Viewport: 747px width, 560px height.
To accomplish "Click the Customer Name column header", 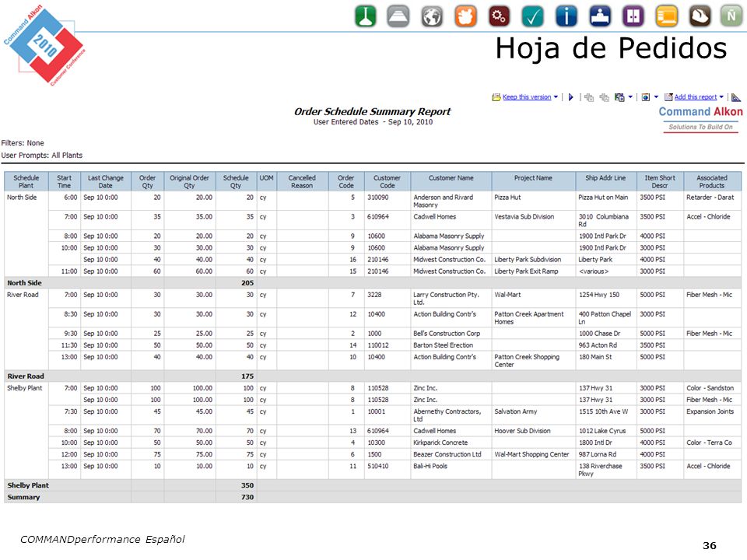I will pos(451,181).
